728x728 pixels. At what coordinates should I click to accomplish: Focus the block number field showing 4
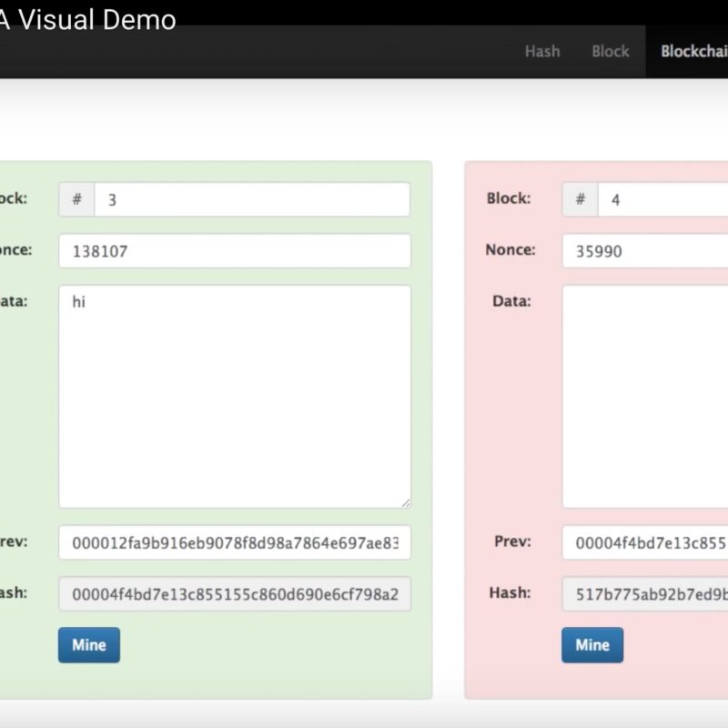pyautogui.click(x=662, y=200)
